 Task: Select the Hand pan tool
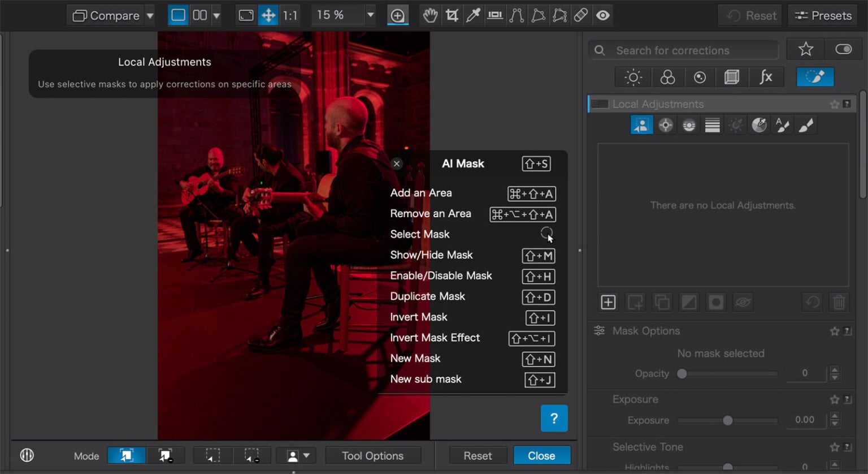[429, 15]
